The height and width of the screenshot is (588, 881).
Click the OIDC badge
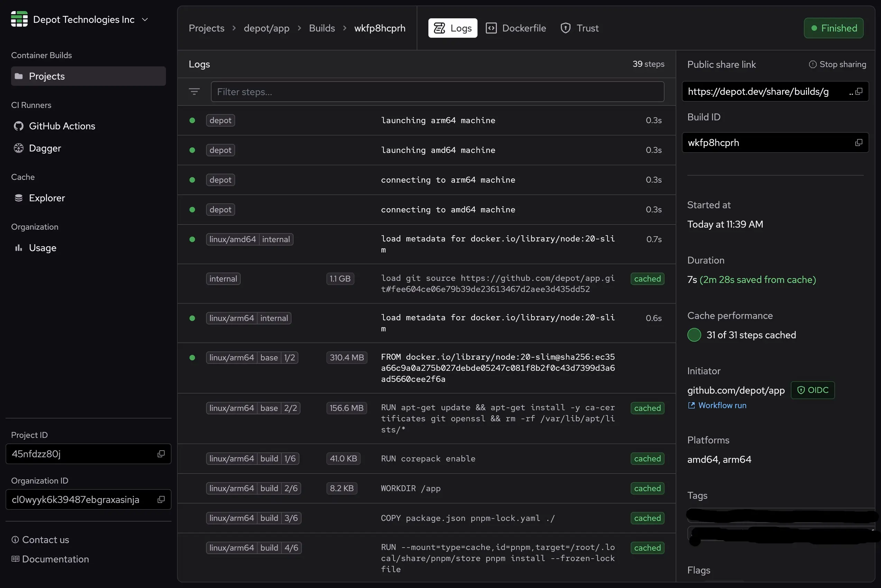click(813, 390)
